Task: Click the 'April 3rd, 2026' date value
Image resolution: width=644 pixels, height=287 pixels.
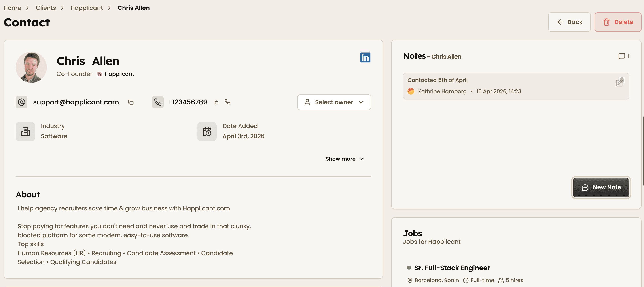Action: [243, 136]
